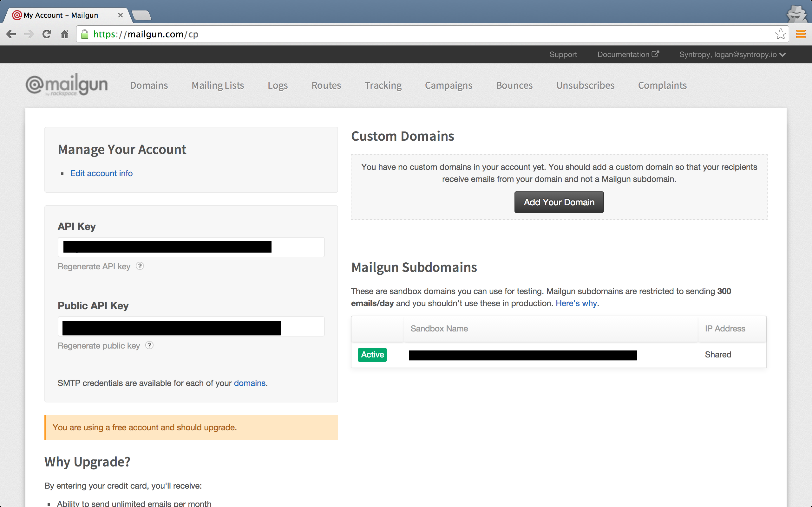This screenshot has height=507, width=812.
Task: Click the browser reload icon
Action: (x=47, y=34)
